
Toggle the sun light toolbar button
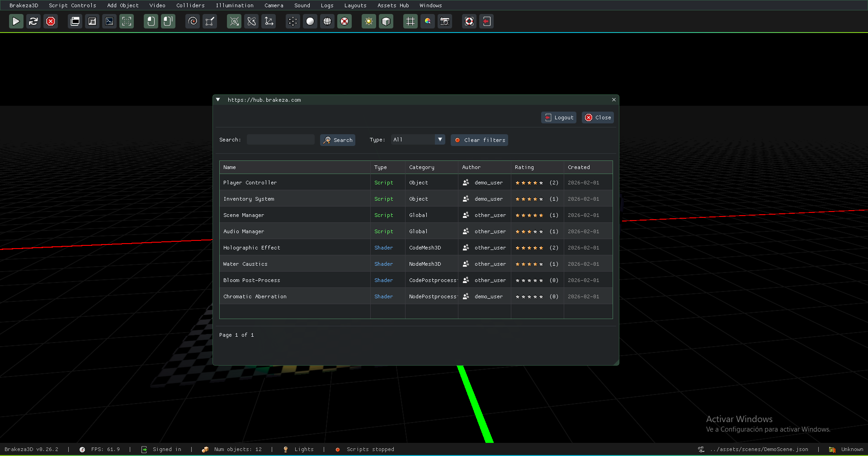(x=369, y=21)
